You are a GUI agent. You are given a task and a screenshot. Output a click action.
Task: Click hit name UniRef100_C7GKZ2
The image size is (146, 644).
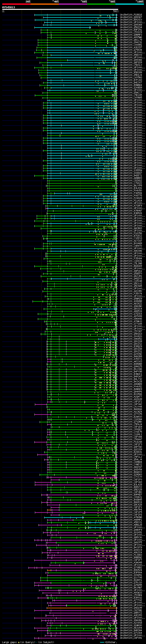point(131,183)
